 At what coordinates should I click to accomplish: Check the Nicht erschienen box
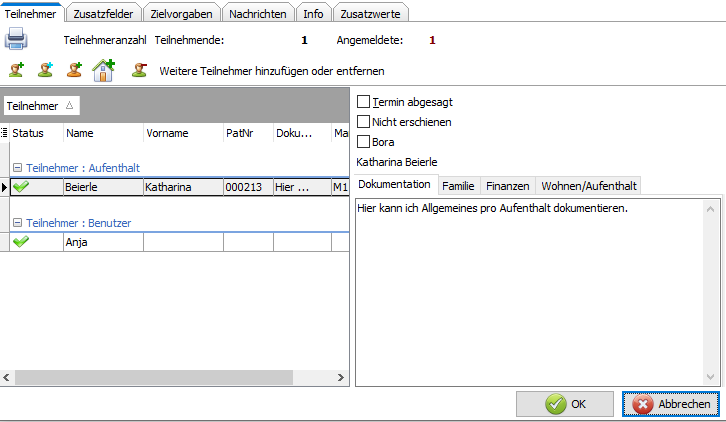coord(364,121)
